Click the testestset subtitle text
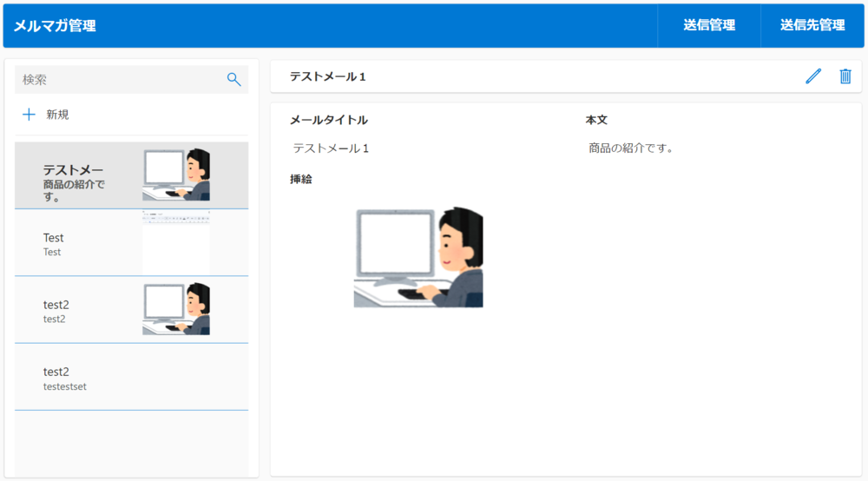Viewport: 868px width, 481px height. [65, 386]
